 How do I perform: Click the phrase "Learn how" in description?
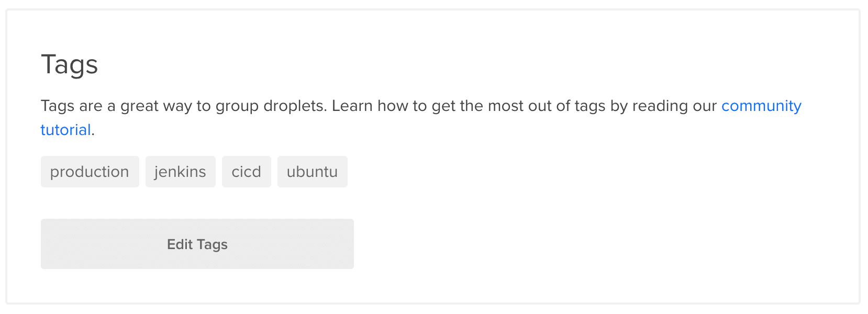pyautogui.click(x=370, y=106)
